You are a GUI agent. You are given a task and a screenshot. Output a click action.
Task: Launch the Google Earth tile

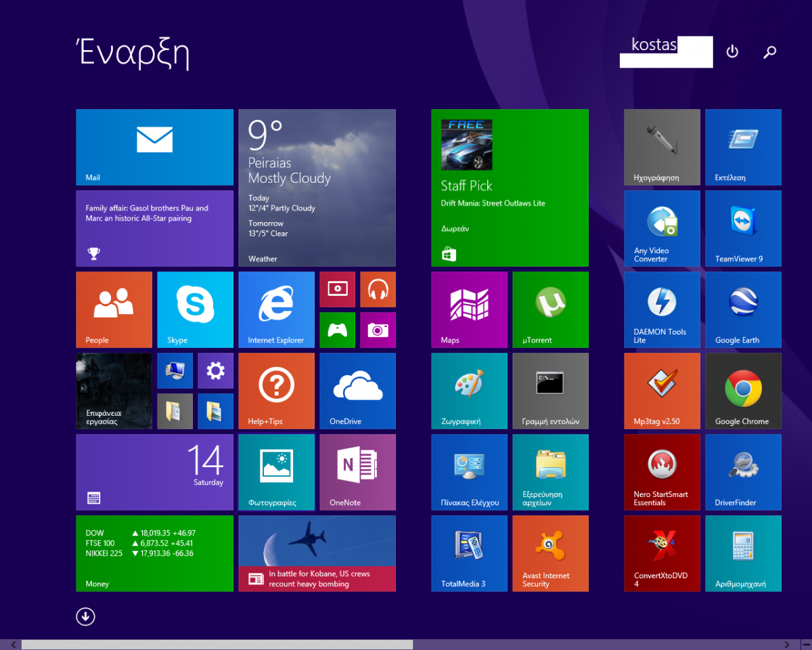(743, 309)
